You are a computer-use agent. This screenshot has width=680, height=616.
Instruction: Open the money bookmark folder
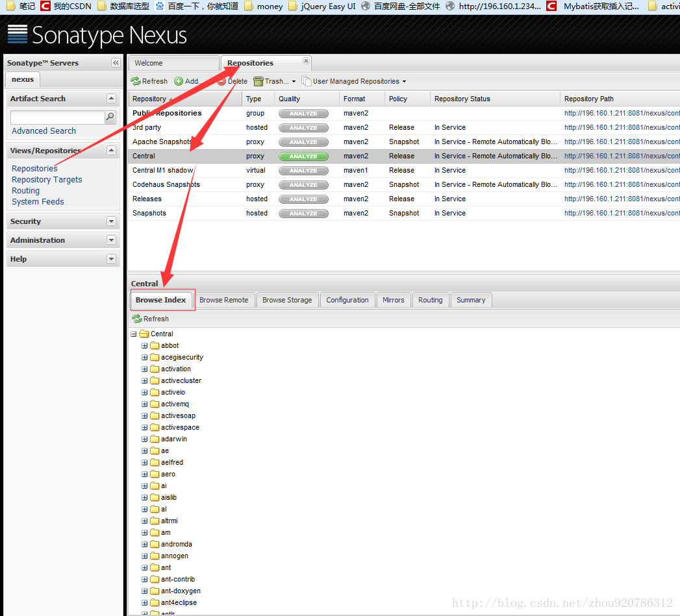tap(263, 6)
